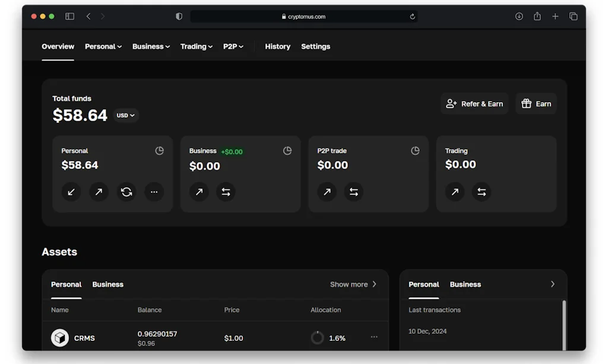Image resolution: width=608 pixels, height=364 pixels.
Task: Click the ellipsis next to the CRMS row
Action: tap(374, 337)
